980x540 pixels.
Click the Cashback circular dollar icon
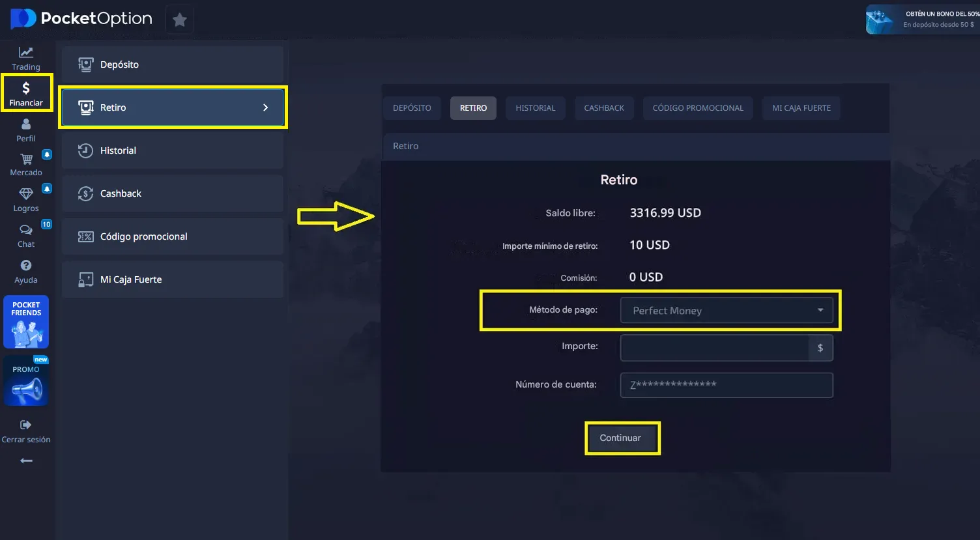[85, 193]
